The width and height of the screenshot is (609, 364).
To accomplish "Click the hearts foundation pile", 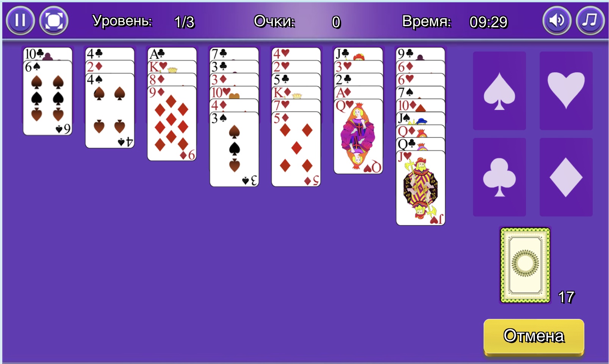I will point(566,91).
